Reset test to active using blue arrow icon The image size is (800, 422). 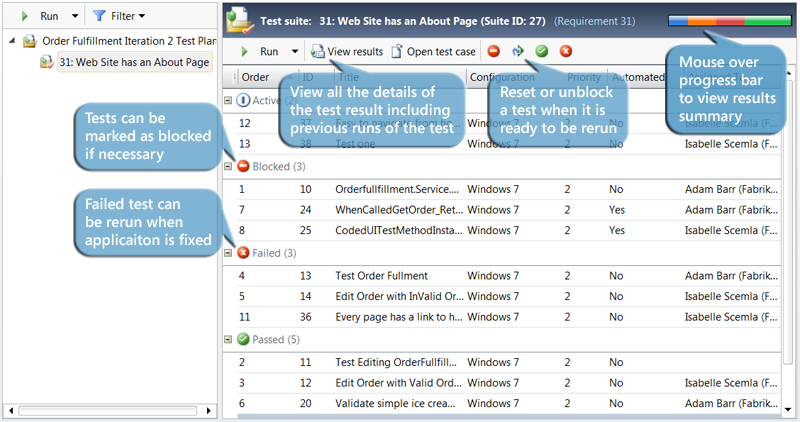point(518,51)
